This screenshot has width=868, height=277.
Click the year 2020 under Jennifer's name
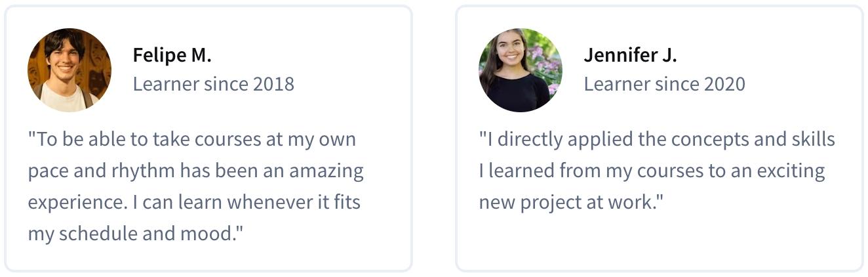click(x=724, y=84)
